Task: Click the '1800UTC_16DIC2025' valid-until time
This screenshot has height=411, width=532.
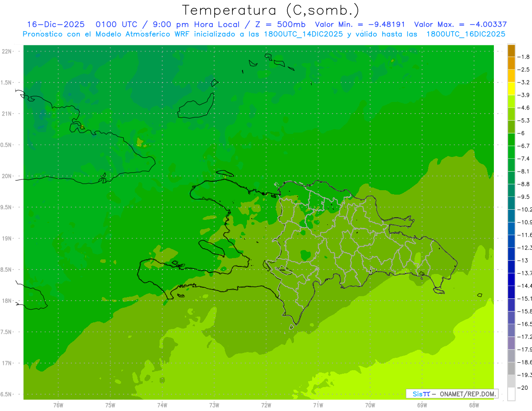Action: [465, 34]
